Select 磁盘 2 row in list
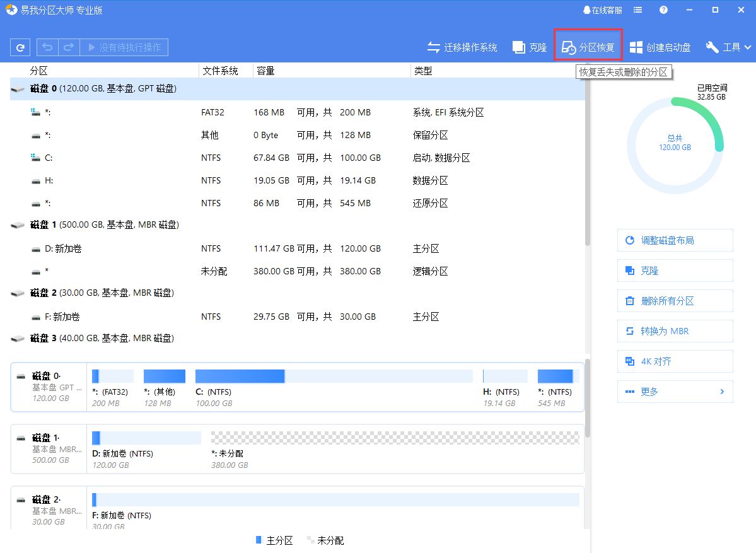The height and width of the screenshot is (553, 756). click(297, 293)
